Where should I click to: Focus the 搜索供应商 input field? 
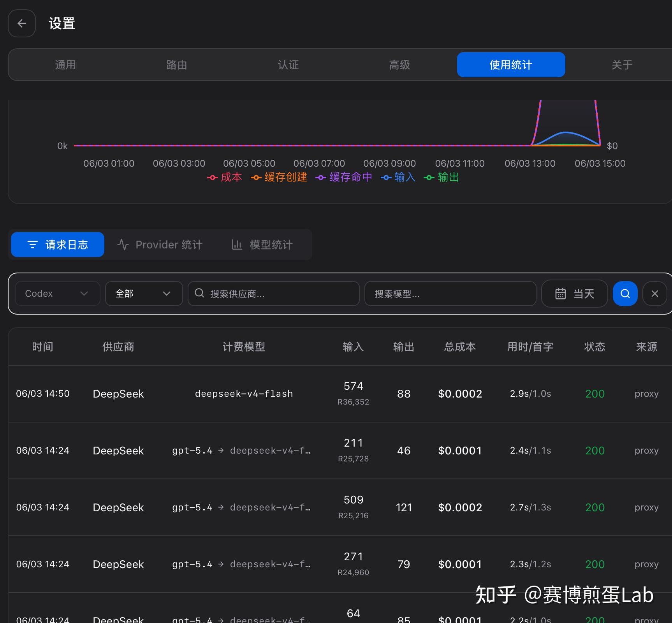(273, 294)
